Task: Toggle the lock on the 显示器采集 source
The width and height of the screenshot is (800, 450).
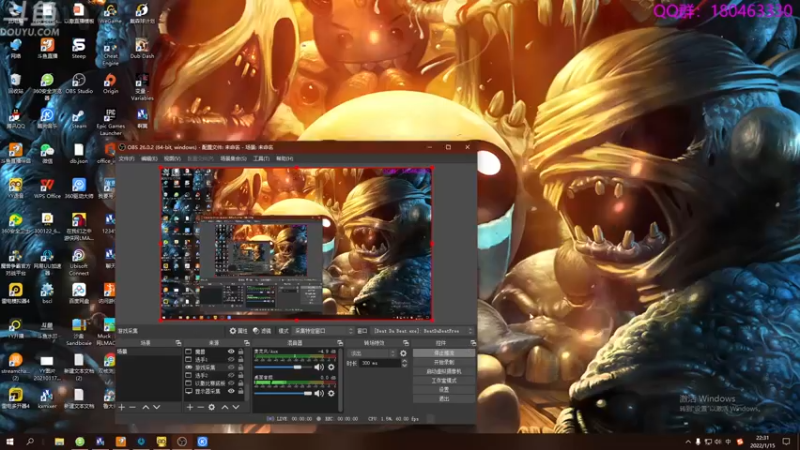Action: tap(241, 391)
